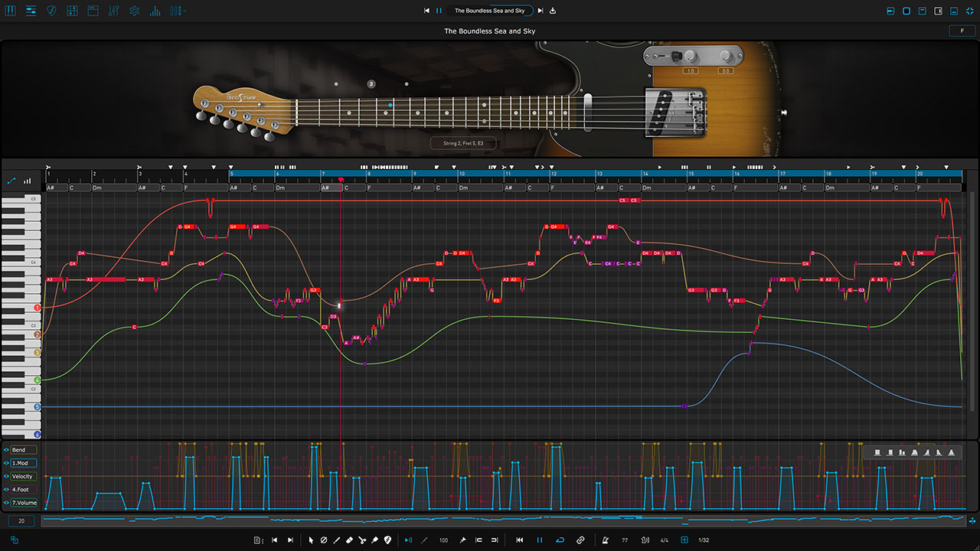
Task: Click the pin icon in bottom toolbar
Action: pos(462,540)
